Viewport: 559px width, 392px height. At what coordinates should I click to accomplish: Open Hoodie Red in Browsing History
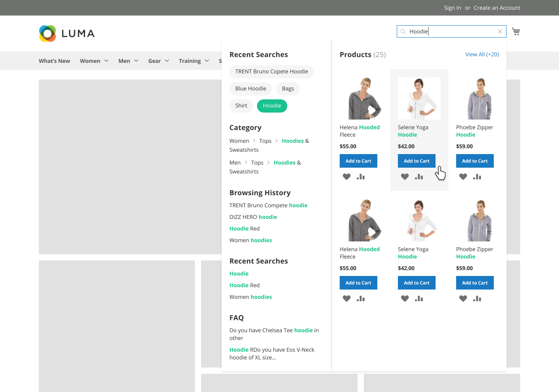tap(245, 229)
